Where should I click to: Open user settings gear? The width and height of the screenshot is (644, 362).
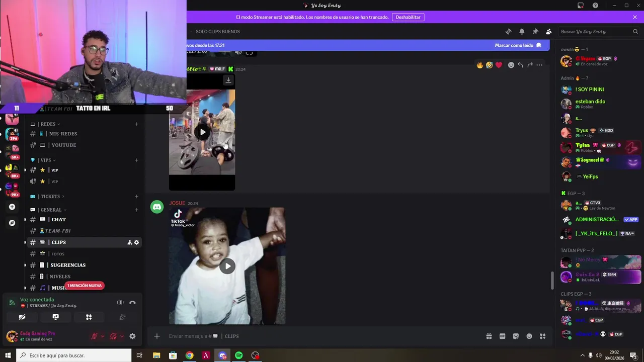point(132,336)
